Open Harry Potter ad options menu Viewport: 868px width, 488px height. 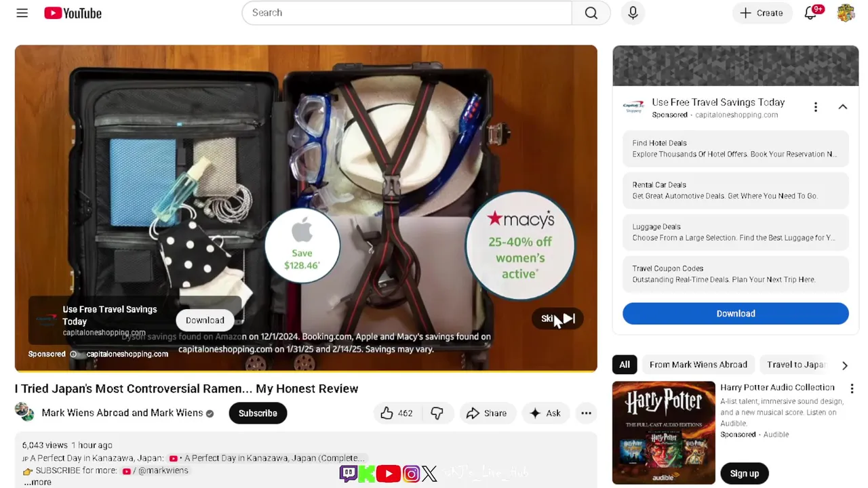point(852,389)
